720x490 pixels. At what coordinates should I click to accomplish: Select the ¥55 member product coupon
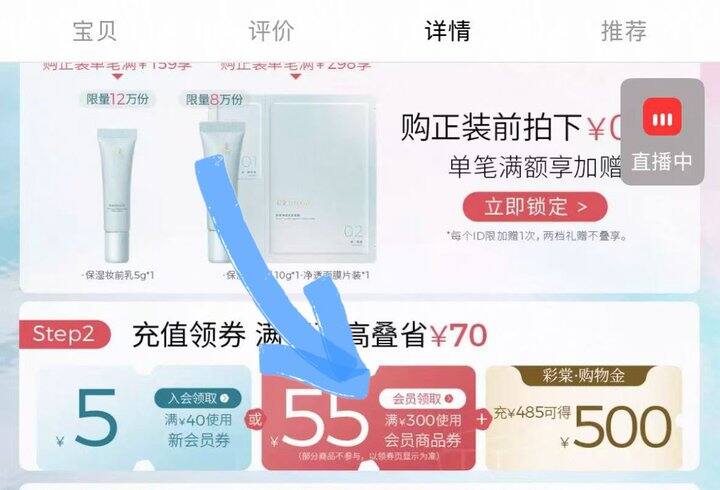(x=368, y=418)
